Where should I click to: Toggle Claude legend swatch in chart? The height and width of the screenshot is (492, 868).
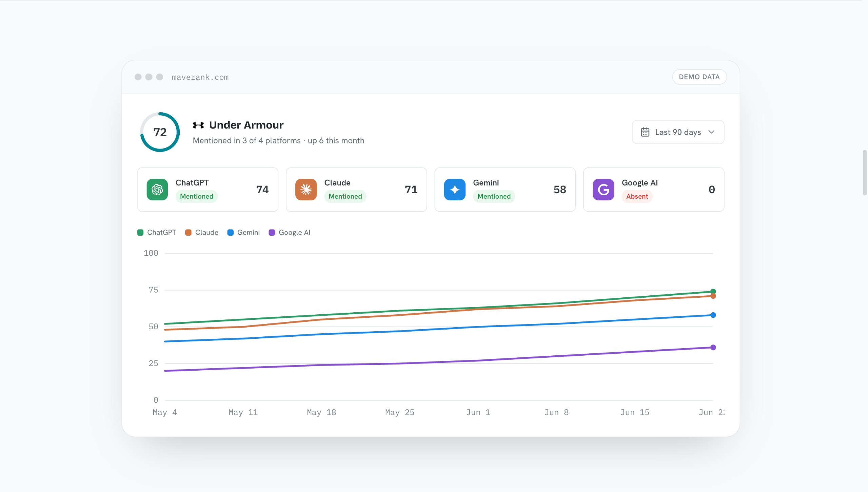tap(189, 232)
